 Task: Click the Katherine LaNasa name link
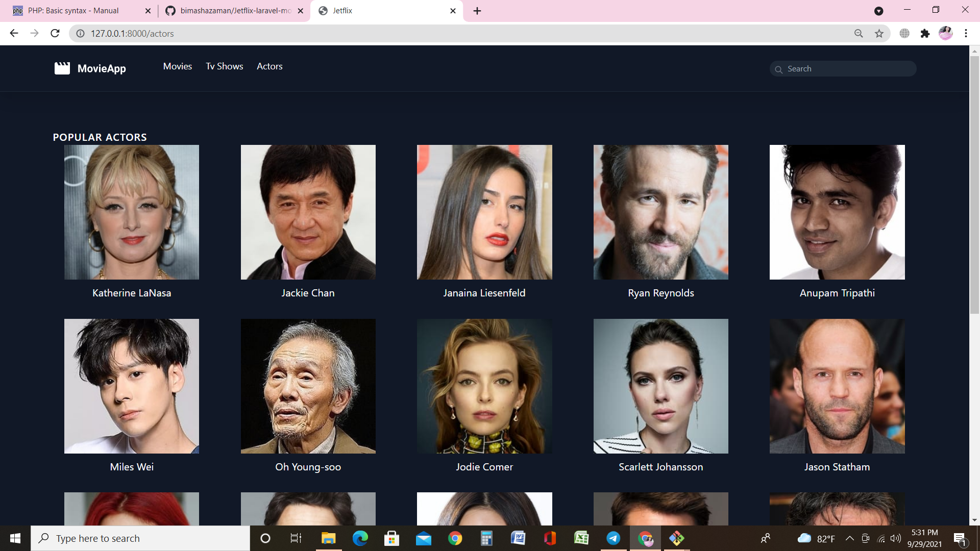(131, 293)
